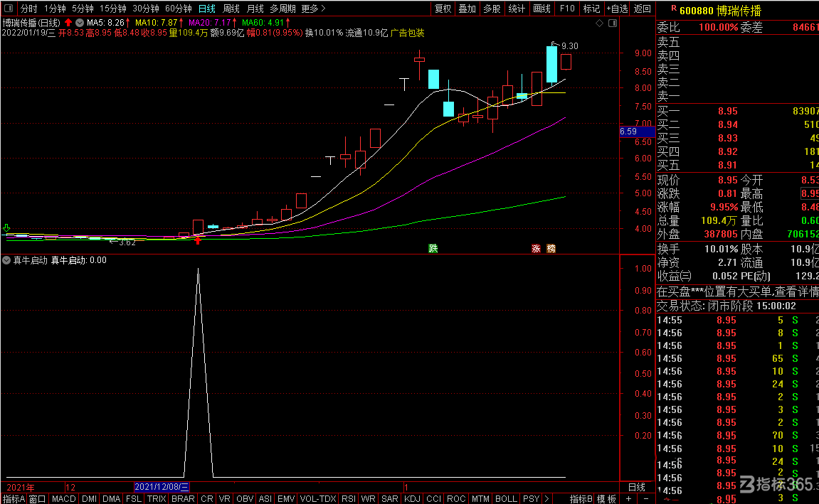Select EMV indicator
Screen dimensions: 819x504
pos(286,499)
